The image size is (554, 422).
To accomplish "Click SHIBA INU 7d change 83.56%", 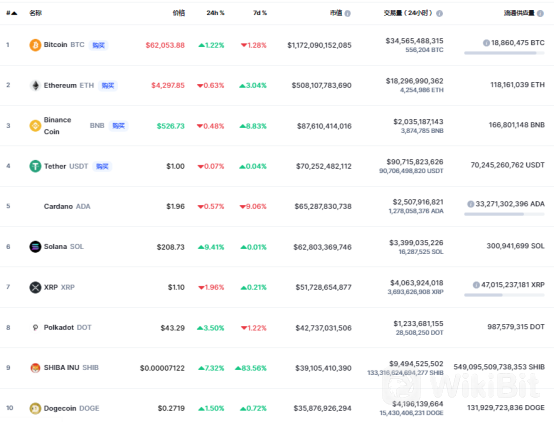I will [251, 368].
